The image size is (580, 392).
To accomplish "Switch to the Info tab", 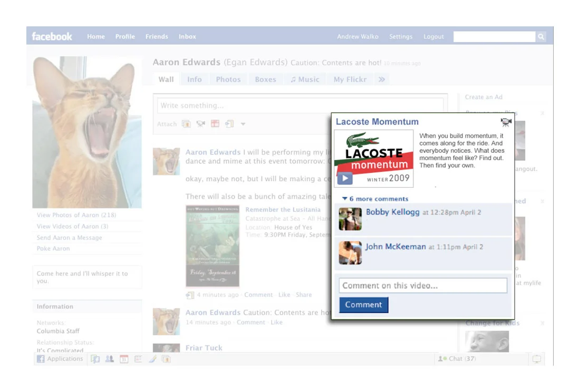I will [195, 80].
